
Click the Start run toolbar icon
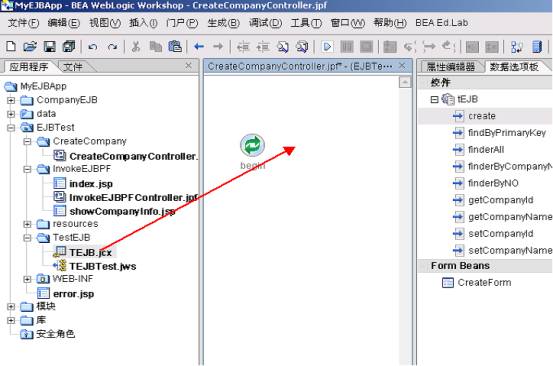pyautogui.click(x=327, y=47)
